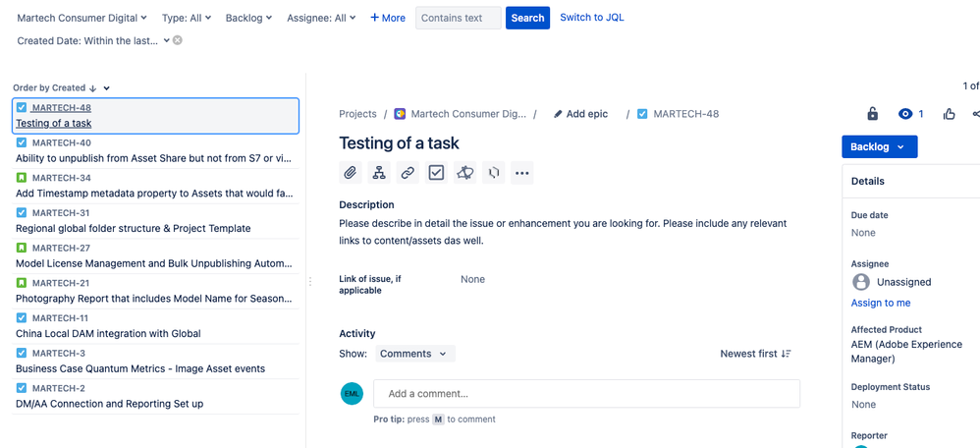The width and height of the screenshot is (980, 448).
Task: Open the Order by field chevron
Action: tap(107, 88)
